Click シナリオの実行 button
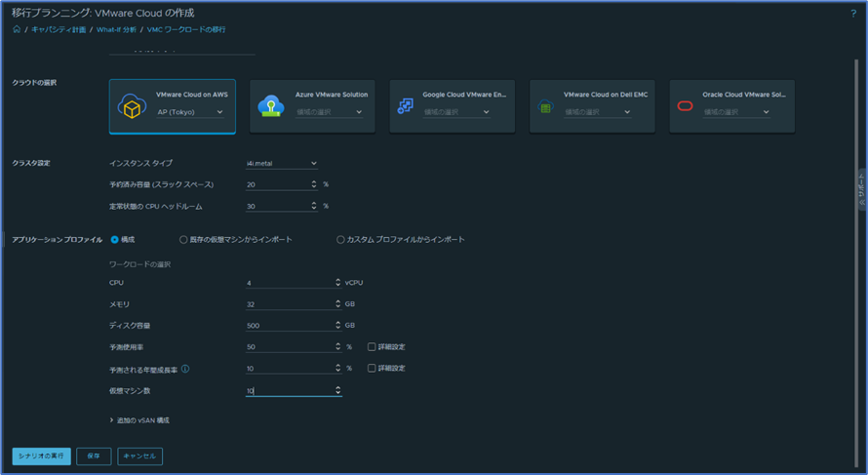Viewport: 868px width, 475px height. click(42, 456)
